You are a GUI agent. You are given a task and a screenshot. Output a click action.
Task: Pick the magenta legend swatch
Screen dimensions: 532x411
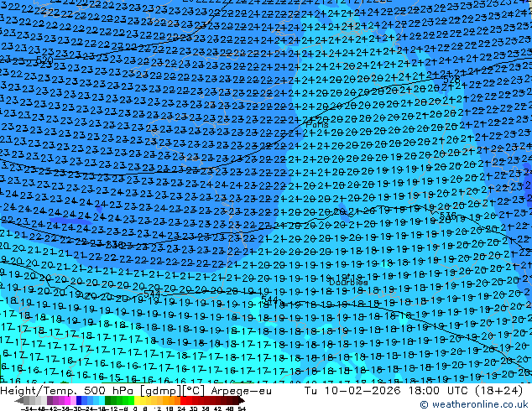pos(67,401)
